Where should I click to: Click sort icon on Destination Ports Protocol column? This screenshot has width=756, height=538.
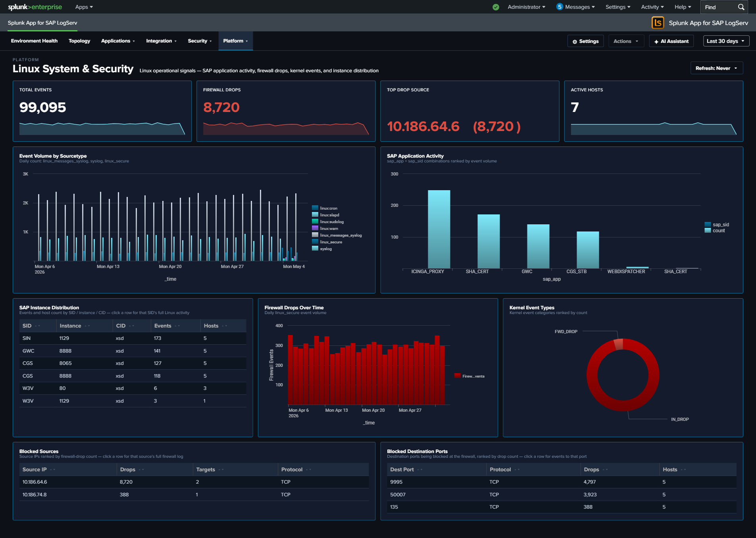pyautogui.click(x=517, y=470)
